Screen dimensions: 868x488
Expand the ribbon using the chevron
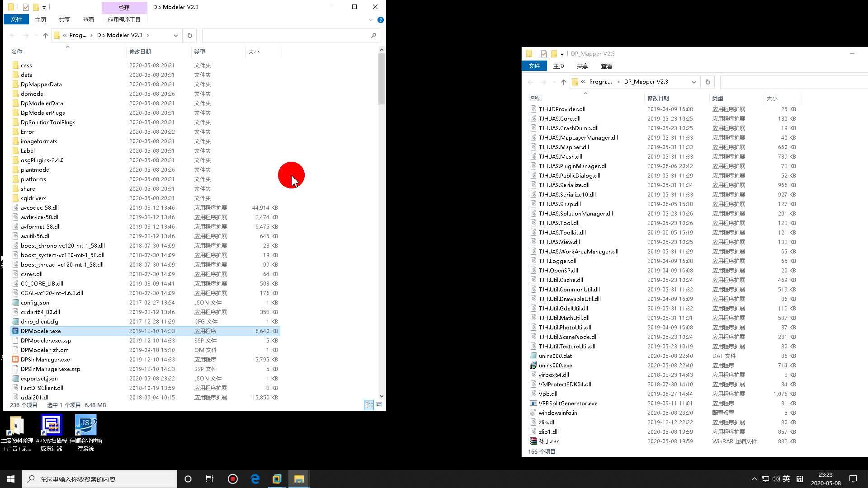click(371, 20)
